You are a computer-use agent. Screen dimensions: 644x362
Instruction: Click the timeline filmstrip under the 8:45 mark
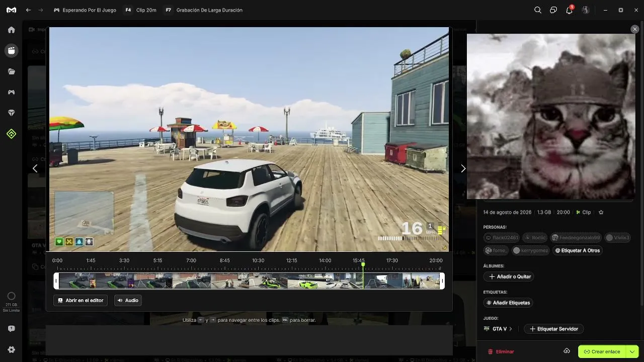tap(225, 281)
